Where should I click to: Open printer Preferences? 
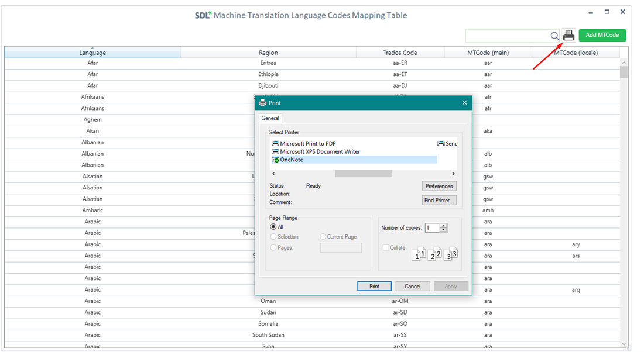[439, 187]
